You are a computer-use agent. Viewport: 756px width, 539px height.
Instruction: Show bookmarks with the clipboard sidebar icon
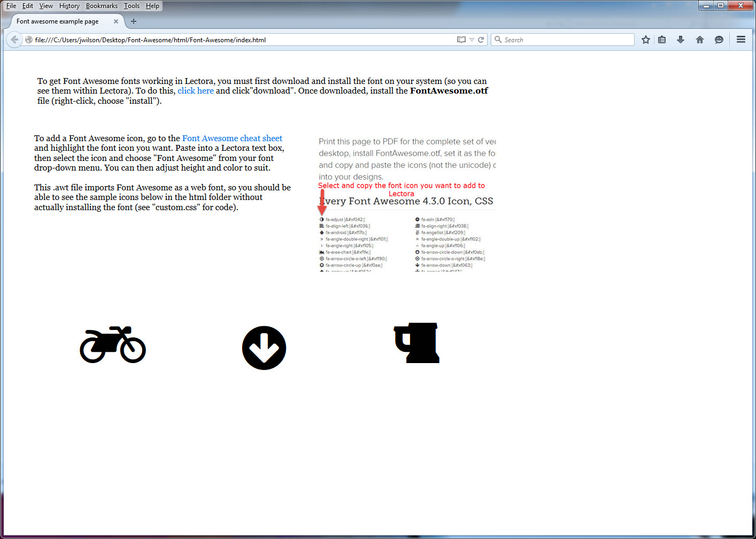[662, 40]
